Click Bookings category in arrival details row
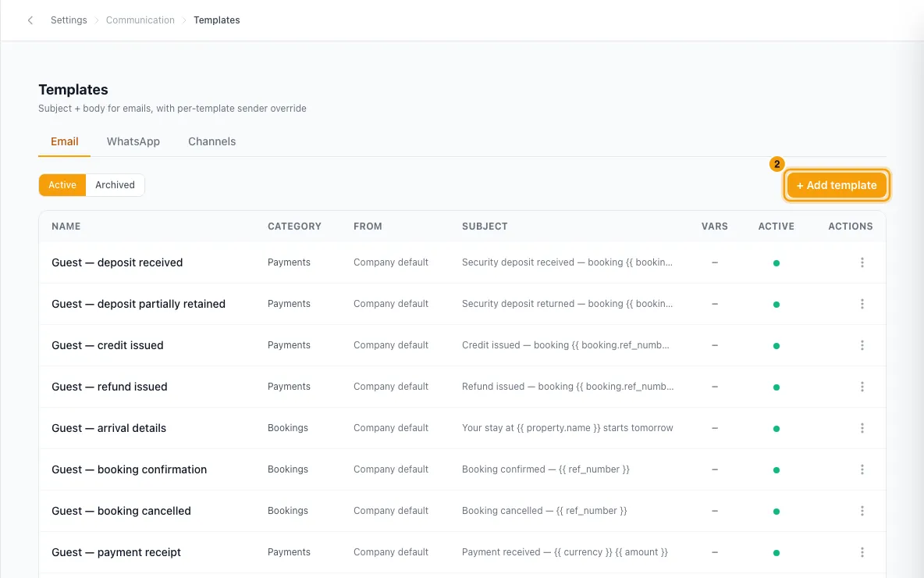Screen dimensions: 924x578 point(287,428)
